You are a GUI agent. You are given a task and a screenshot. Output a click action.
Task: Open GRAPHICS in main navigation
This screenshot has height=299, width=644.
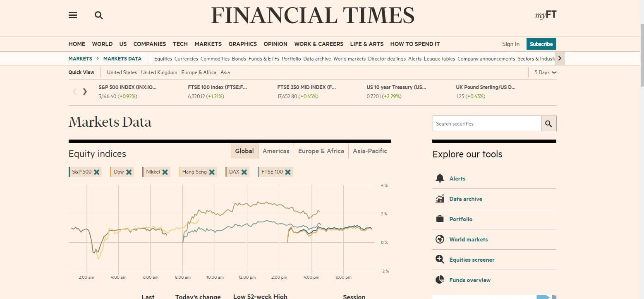243,44
